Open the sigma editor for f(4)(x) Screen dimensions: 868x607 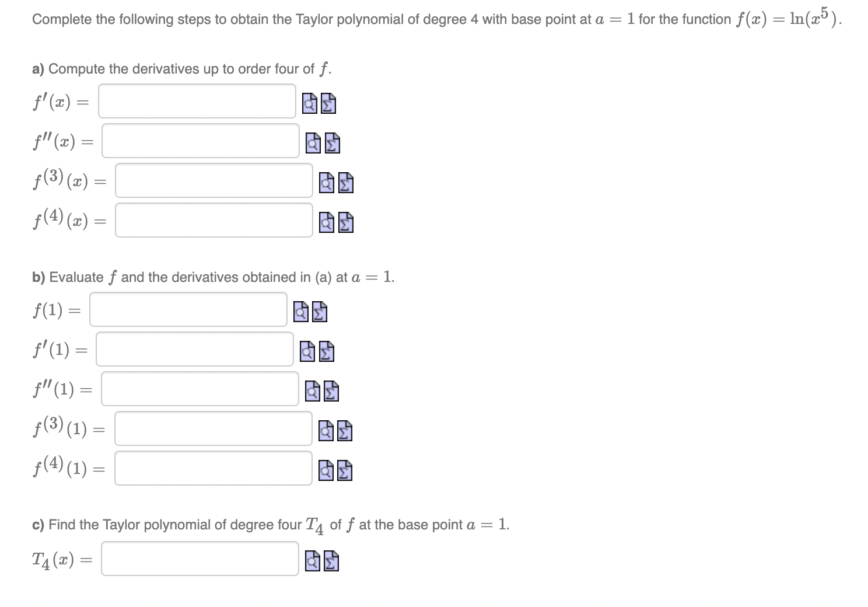[345, 222]
